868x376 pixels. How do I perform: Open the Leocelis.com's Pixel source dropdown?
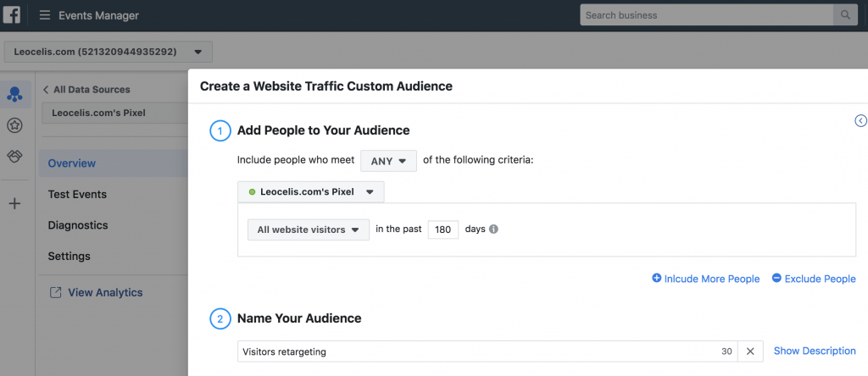click(310, 192)
